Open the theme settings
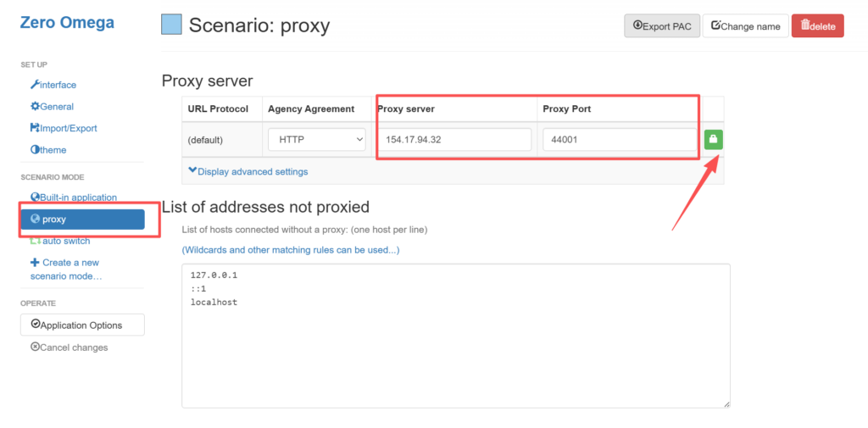868x428 pixels. pyautogui.click(x=48, y=150)
